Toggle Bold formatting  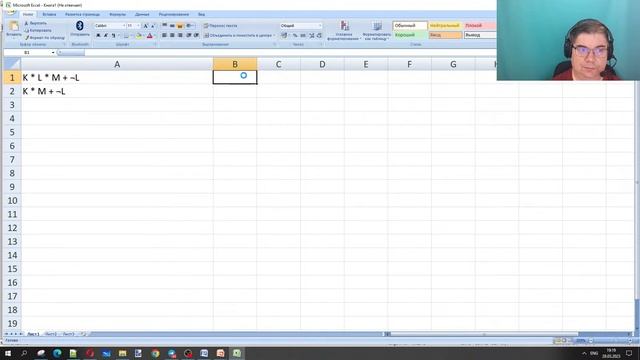(98, 36)
